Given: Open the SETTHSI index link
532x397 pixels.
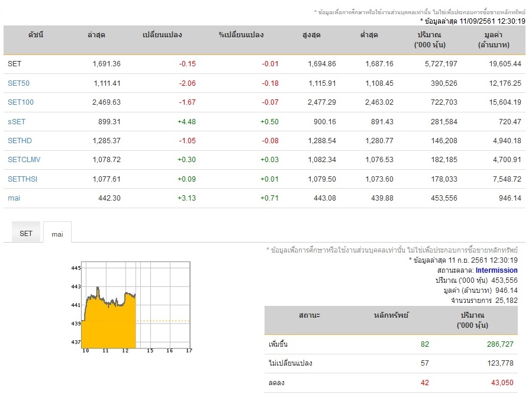Looking at the screenshot, I should pos(22,179).
